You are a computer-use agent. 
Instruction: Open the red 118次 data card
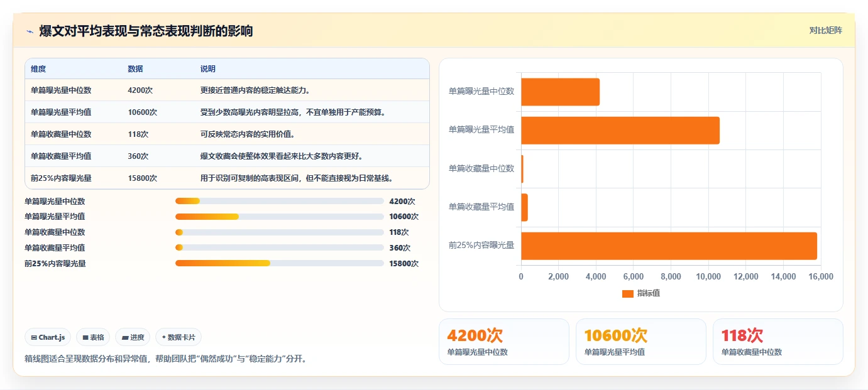[778, 342]
